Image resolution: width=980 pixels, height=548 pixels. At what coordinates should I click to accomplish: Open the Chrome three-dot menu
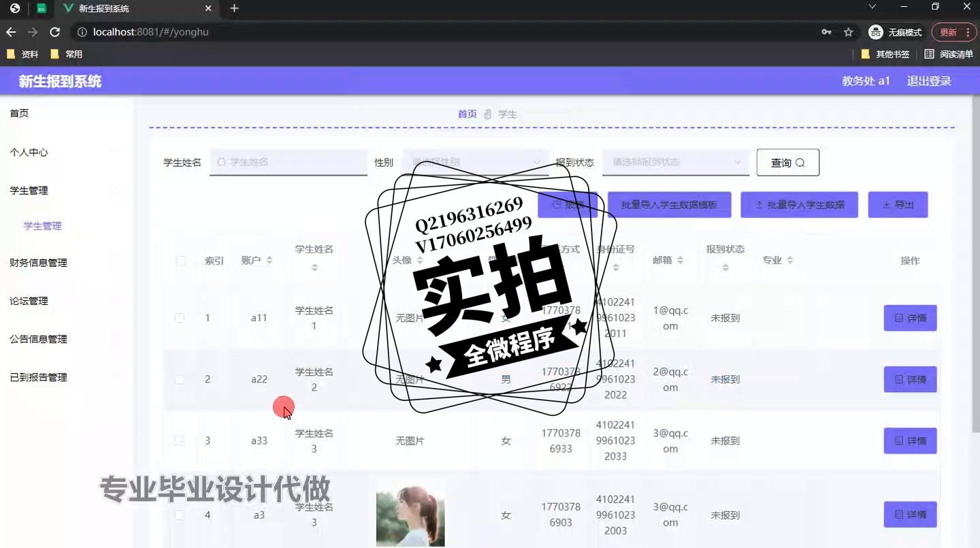968,32
